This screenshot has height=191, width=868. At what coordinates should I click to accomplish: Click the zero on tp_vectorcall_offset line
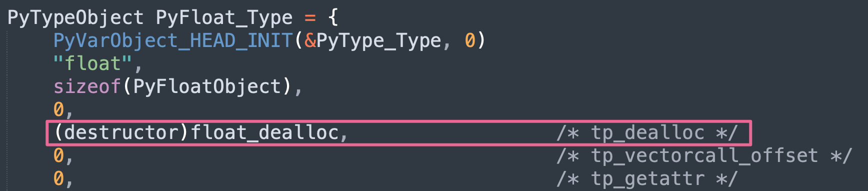pyautogui.click(x=58, y=155)
